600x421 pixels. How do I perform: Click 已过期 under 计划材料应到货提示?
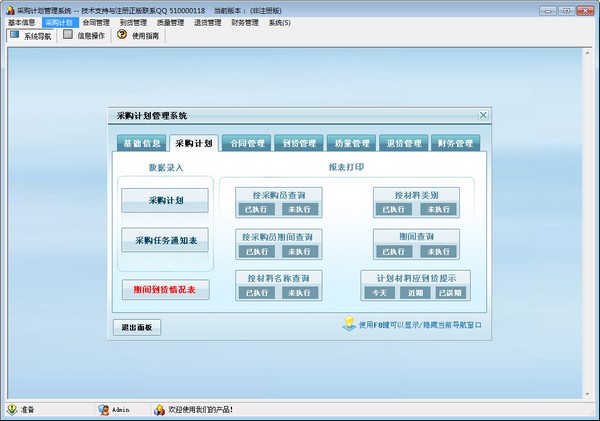point(450,293)
